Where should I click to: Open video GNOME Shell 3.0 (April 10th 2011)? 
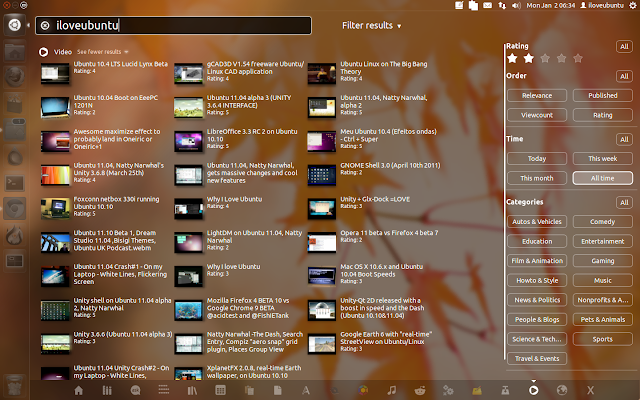tap(374, 173)
